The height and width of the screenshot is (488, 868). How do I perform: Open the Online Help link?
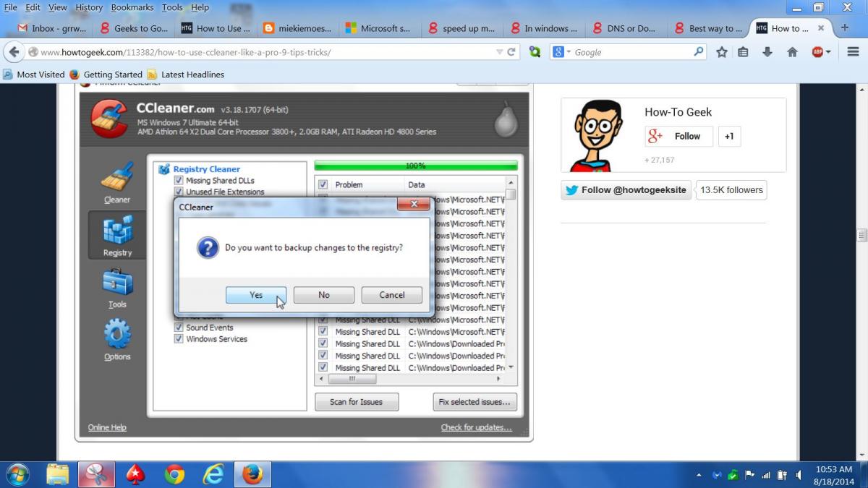107,427
